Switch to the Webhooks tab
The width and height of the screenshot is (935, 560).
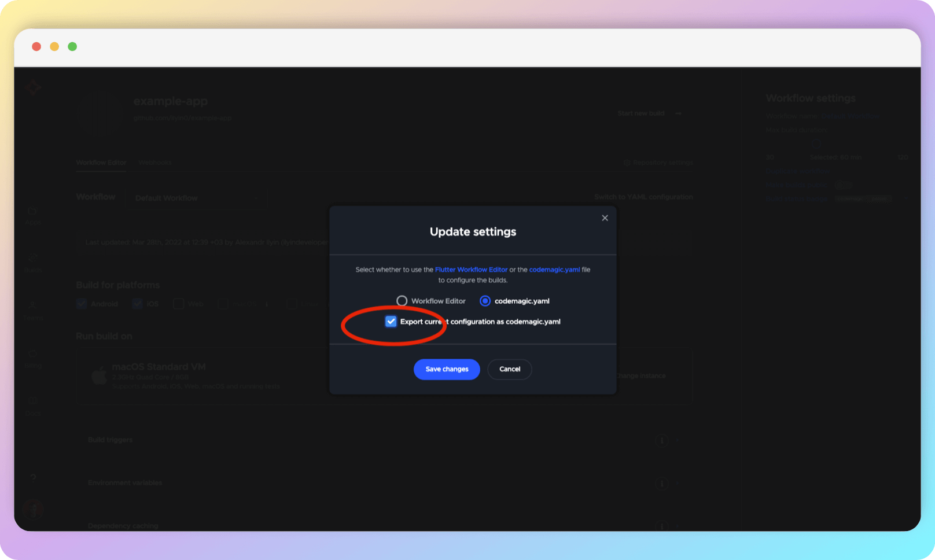[154, 163]
